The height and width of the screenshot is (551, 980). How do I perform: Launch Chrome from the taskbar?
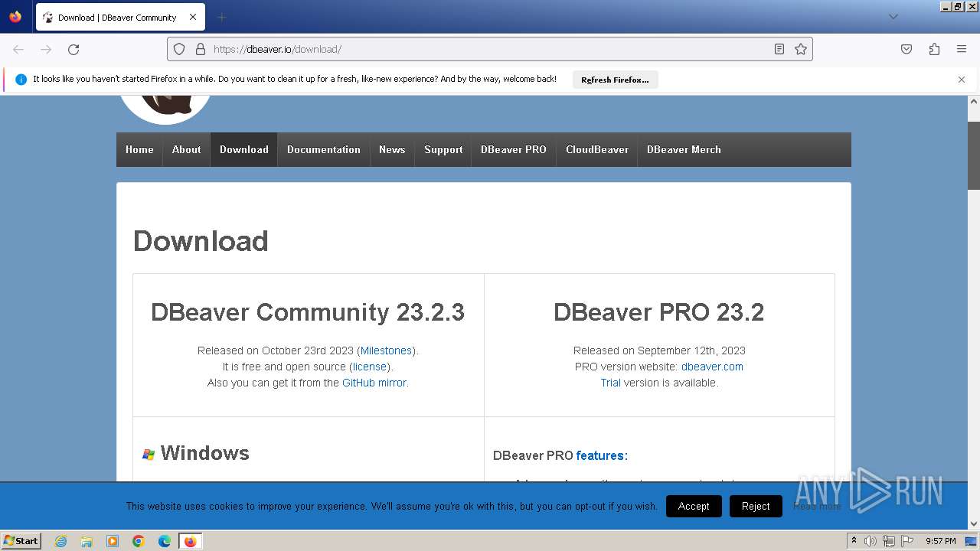[139, 541]
